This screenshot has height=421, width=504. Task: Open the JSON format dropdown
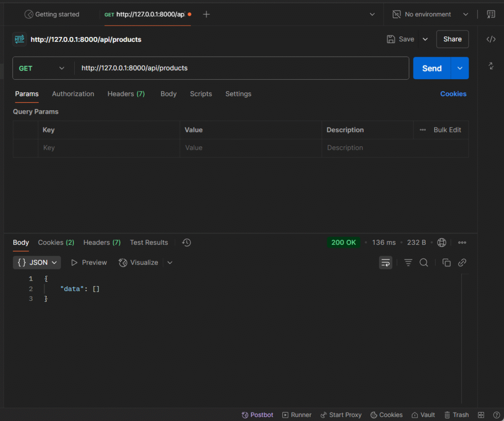pyautogui.click(x=37, y=262)
